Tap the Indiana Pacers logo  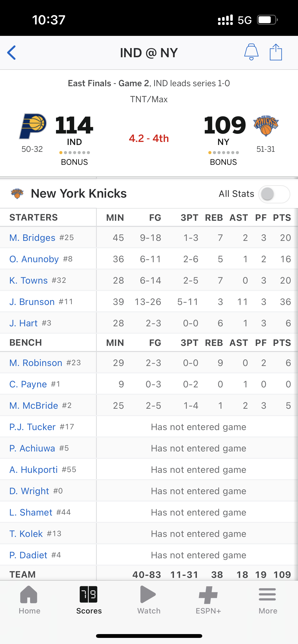pos(33,126)
